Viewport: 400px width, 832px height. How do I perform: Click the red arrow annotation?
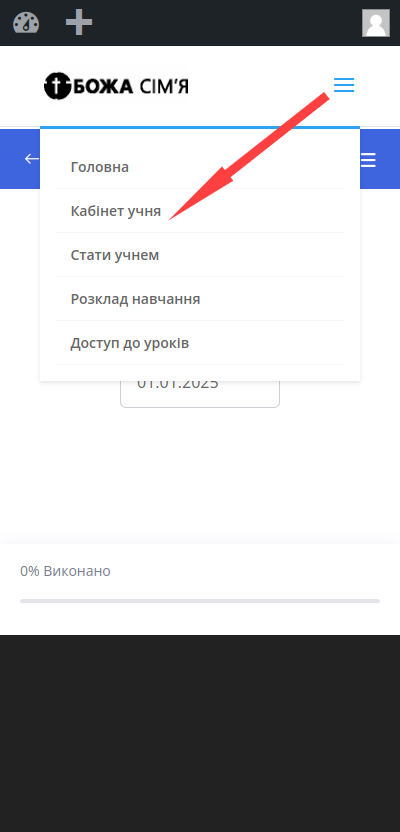tap(248, 156)
